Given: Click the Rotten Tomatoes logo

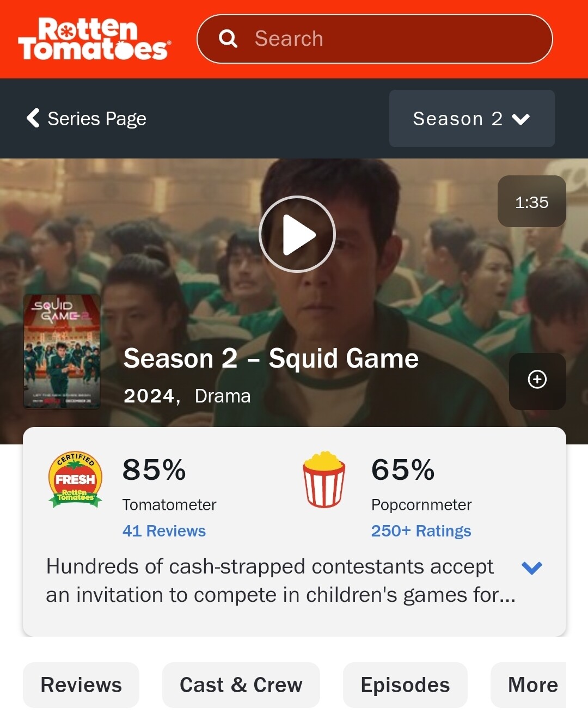Looking at the screenshot, I should (x=95, y=39).
